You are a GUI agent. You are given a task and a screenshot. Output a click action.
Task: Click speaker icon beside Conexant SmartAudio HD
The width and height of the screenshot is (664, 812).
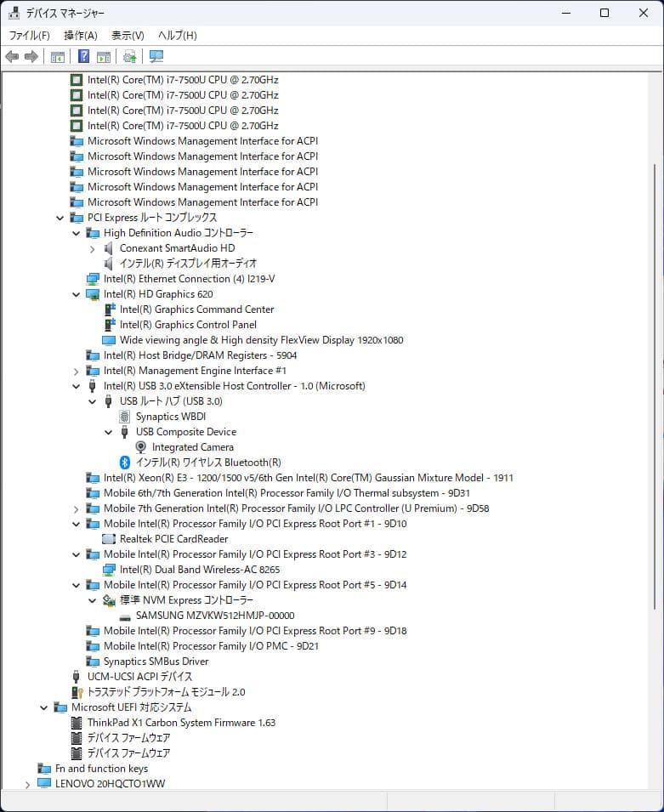pos(109,248)
